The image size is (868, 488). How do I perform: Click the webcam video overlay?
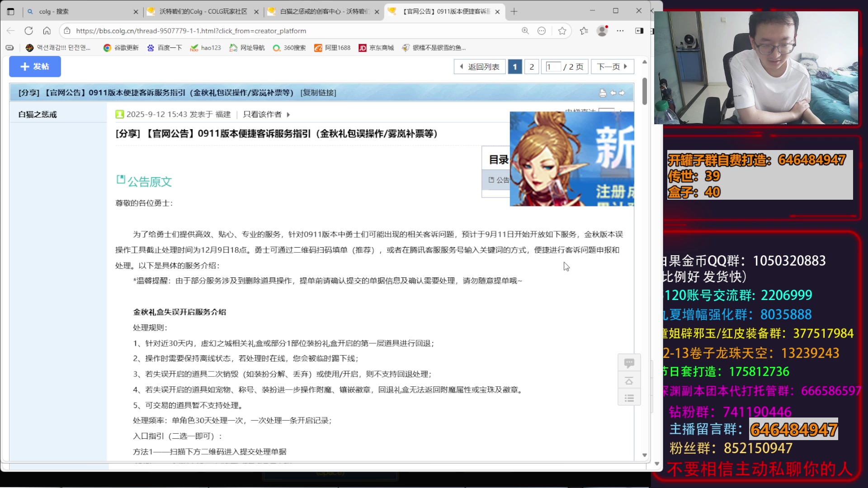756,68
